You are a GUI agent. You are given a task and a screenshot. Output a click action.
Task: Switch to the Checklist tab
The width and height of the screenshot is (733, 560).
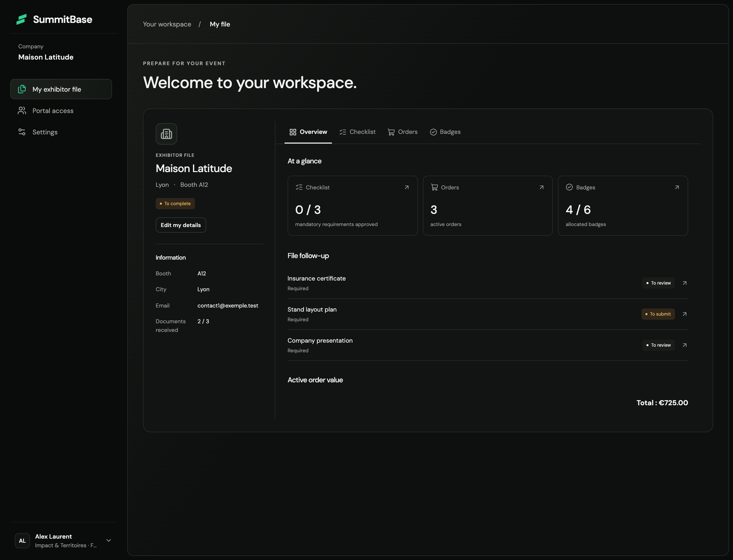pyautogui.click(x=357, y=132)
